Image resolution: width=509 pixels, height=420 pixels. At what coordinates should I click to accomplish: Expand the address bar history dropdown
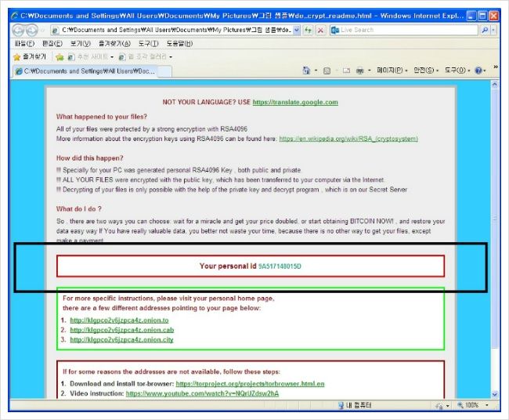point(297,31)
